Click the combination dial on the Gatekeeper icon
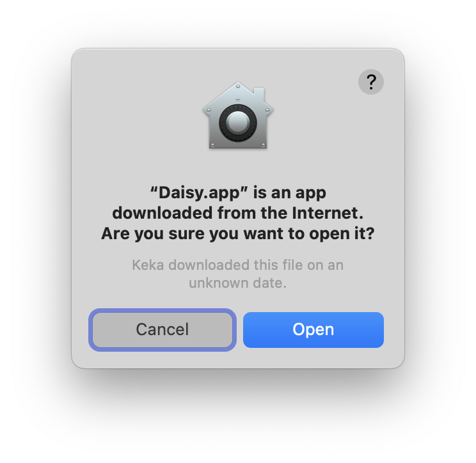Screen dimensions: 476x463 click(238, 123)
